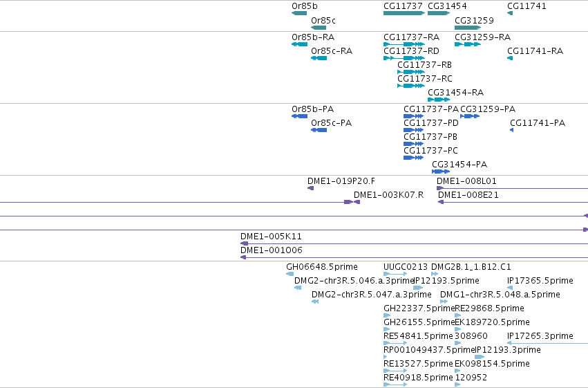The width and height of the screenshot is (588, 388).
Task: Click EST DMG2B.1_1.B12.C1
Action: tap(435, 274)
